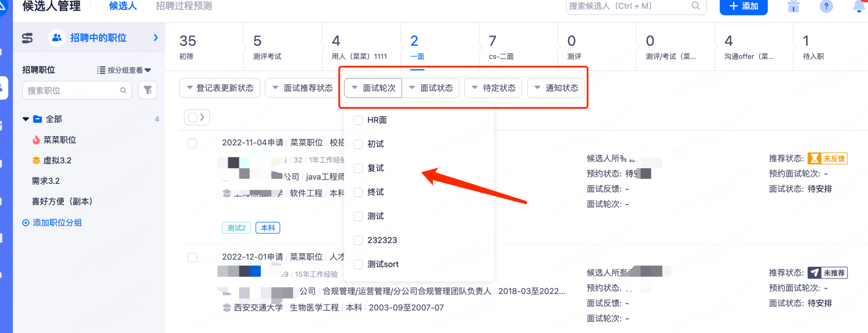Click the gift box icon
This screenshot has height=333, width=868.
(x=793, y=6)
